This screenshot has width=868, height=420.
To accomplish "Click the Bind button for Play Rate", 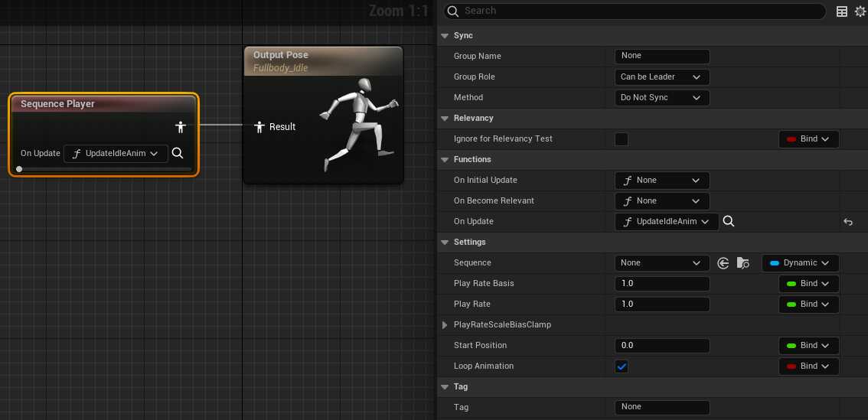I will tap(808, 304).
